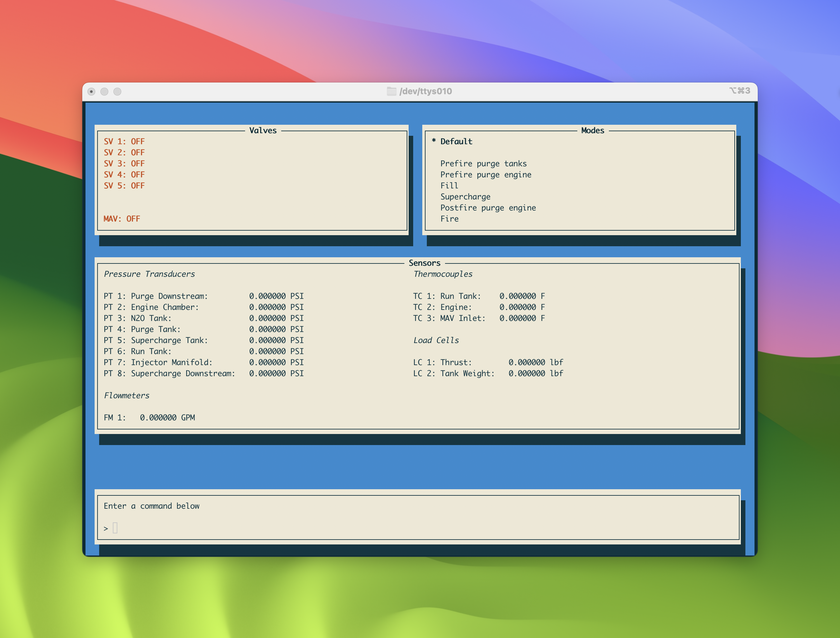Select the Prefire purge tanks mode
840x638 pixels.
coord(484,164)
